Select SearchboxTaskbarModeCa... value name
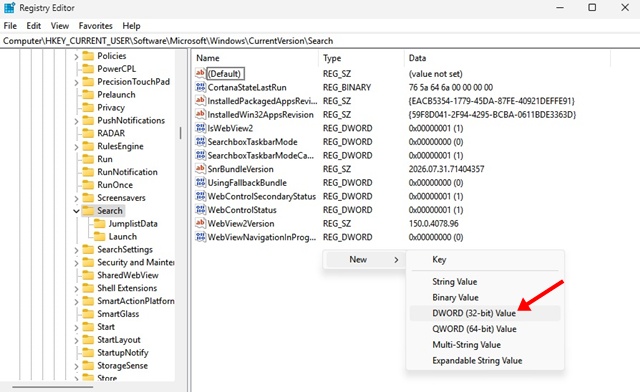 point(261,156)
